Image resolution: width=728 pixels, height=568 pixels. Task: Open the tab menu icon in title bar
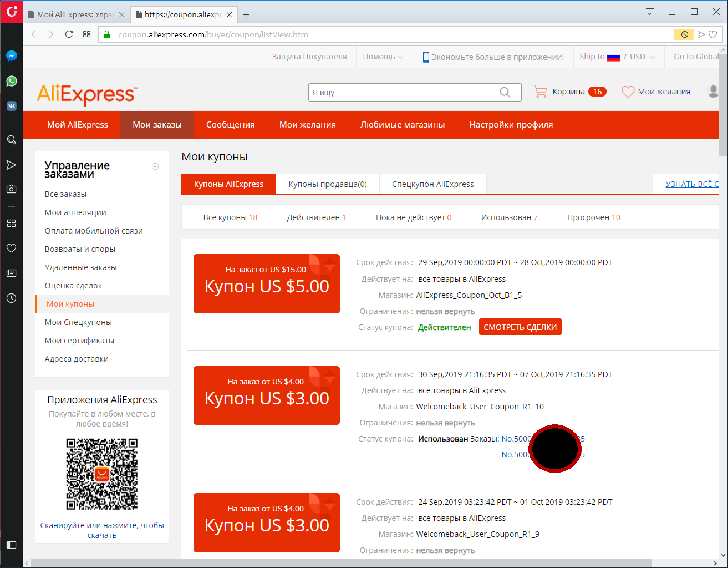650,12
